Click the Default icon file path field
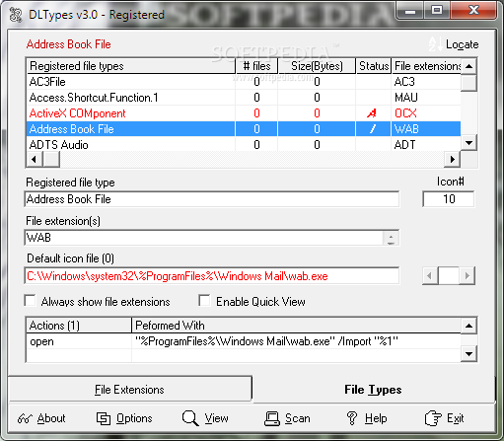The height and width of the screenshot is (441, 504). coord(212,276)
